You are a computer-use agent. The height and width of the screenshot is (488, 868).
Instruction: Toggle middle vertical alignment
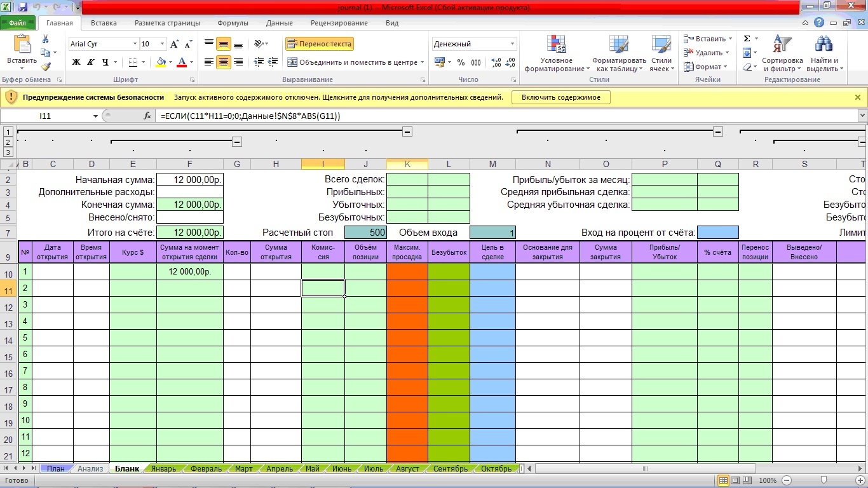[224, 44]
